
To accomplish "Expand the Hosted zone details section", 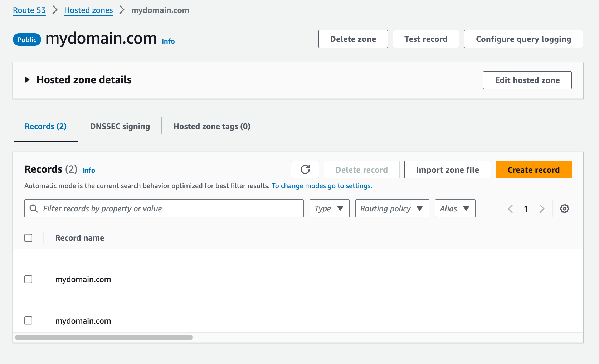I will click(27, 80).
